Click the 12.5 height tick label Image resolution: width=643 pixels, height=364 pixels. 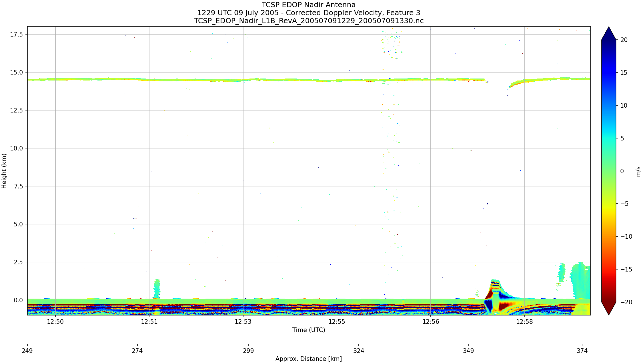point(17,110)
